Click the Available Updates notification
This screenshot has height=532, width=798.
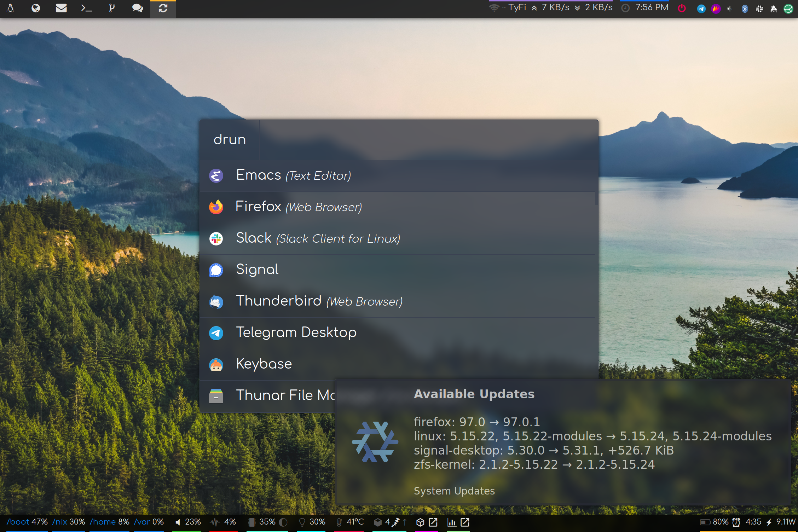point(562,442)
